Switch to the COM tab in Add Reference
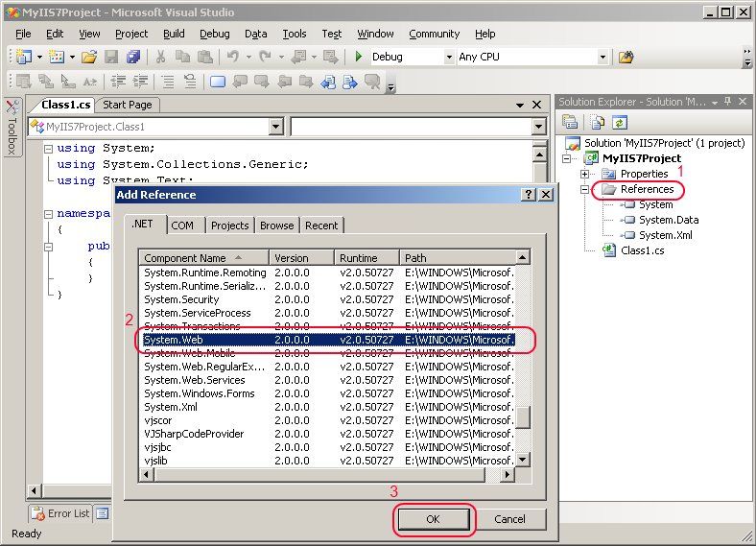This screenshot has width=756, height=546. pyautogui.click(x=182, y=226)
